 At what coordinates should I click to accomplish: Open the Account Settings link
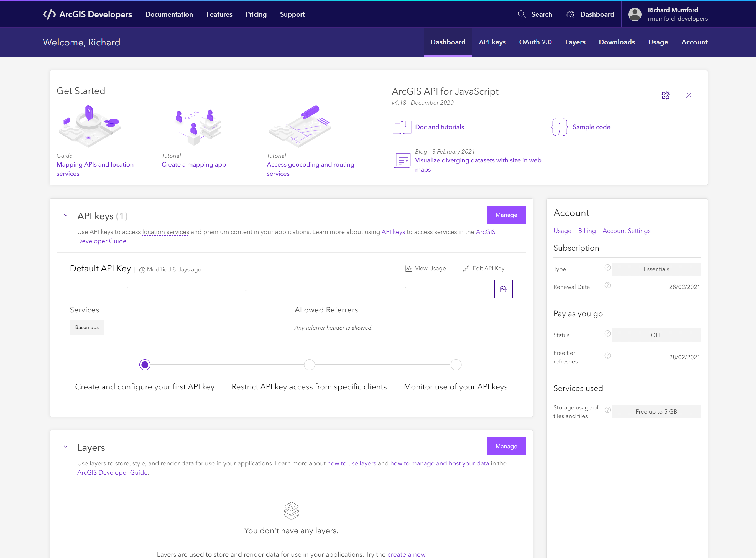(x=626, y=231)
